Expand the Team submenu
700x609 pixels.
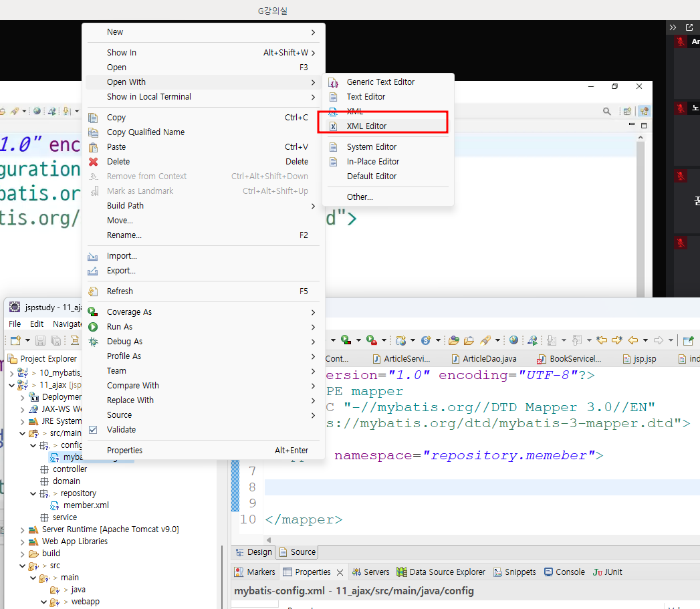click(x=313, y=371)
